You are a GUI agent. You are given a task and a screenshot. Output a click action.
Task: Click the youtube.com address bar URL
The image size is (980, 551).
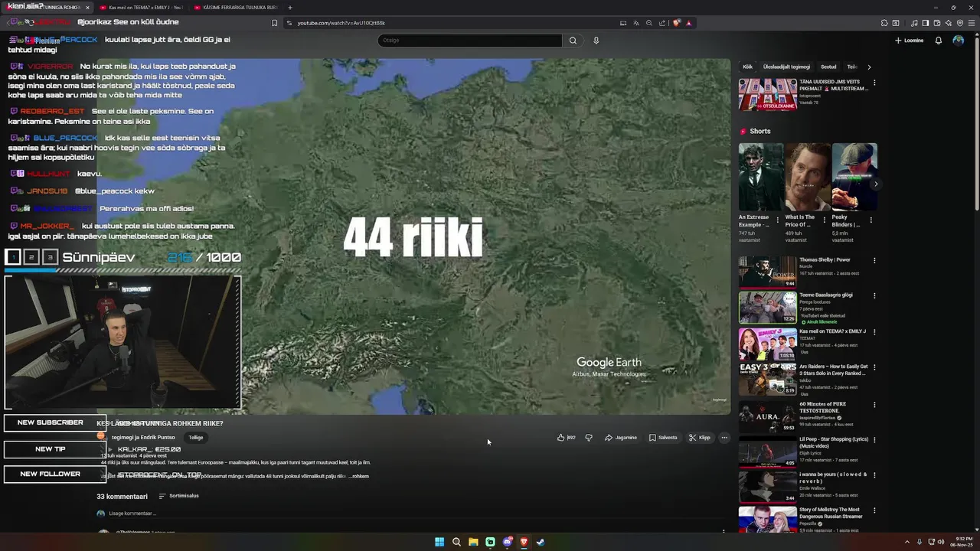(x=341, y=23)
